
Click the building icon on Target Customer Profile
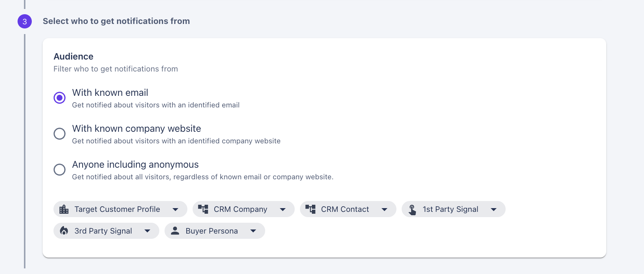(64, 209)
